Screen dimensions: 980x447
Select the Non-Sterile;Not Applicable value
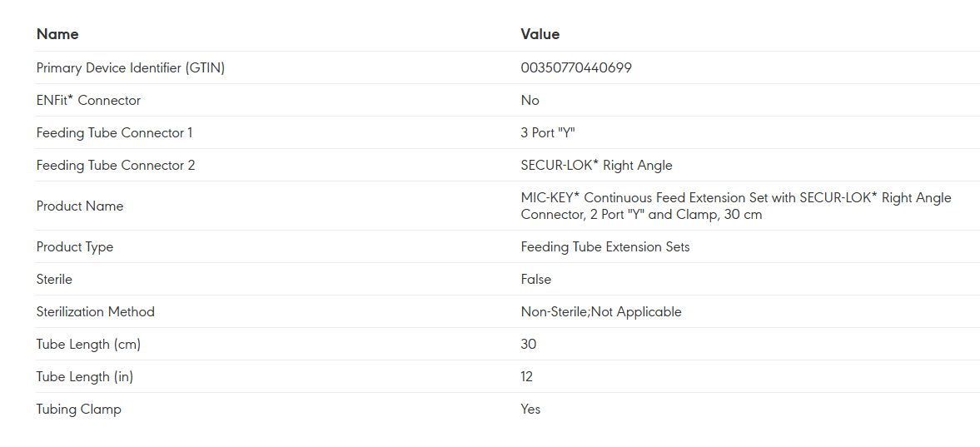[601, 311]
